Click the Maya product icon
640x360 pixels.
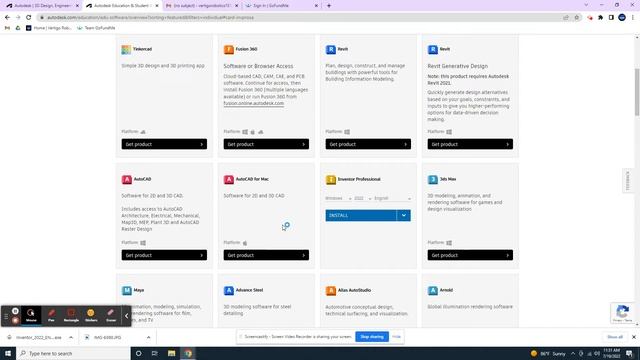(x=127, y=290)
